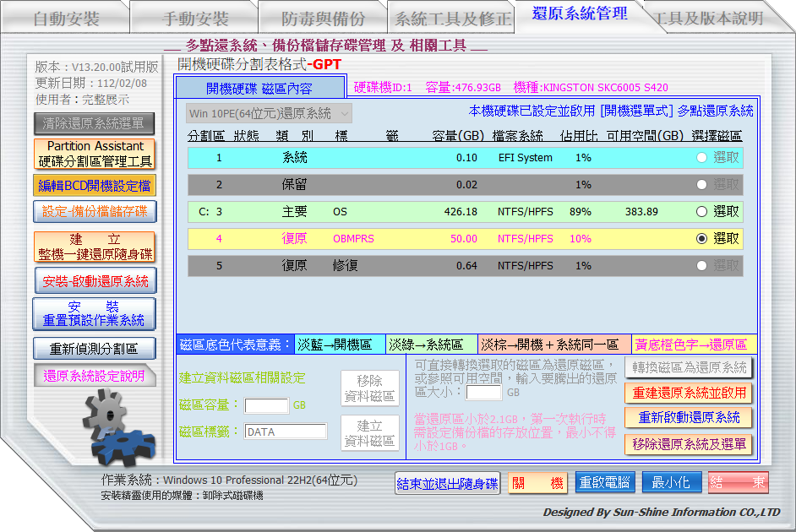Click the 磁區標籤 DATA input field
Screen dimensions: 796x532
(286, 432)
